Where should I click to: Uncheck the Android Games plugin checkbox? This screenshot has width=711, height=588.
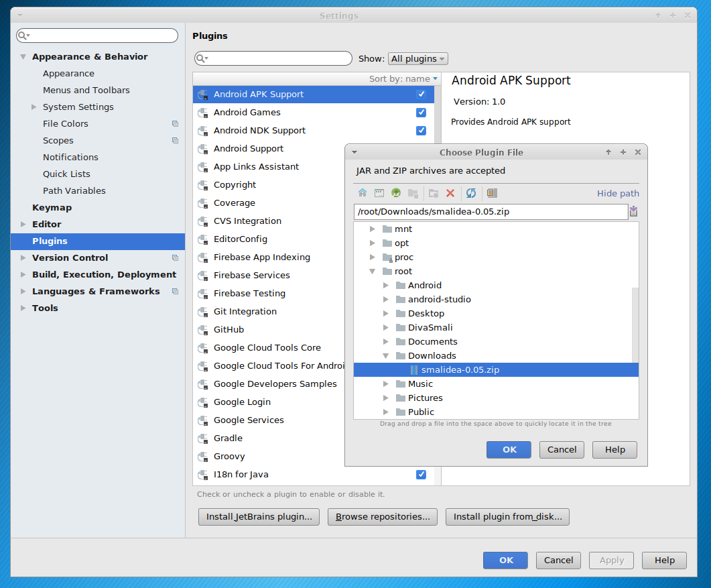(421, 113)
